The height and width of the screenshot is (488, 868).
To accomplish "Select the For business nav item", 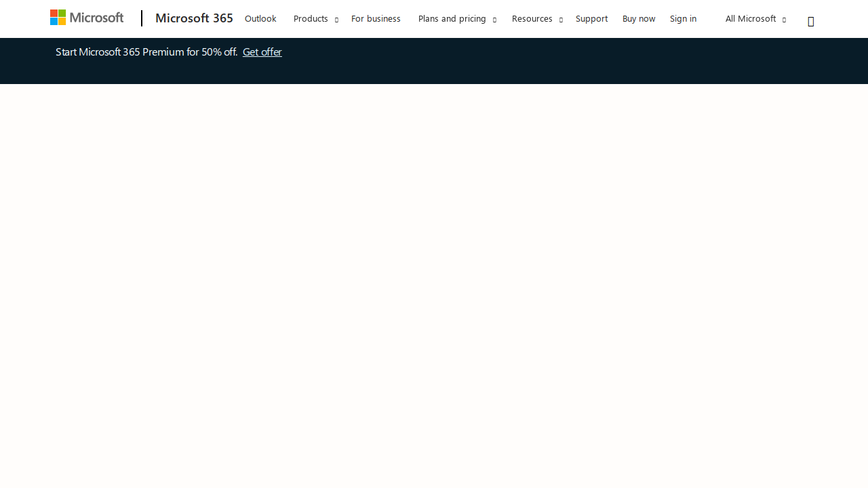I will [x=376, y=18].
